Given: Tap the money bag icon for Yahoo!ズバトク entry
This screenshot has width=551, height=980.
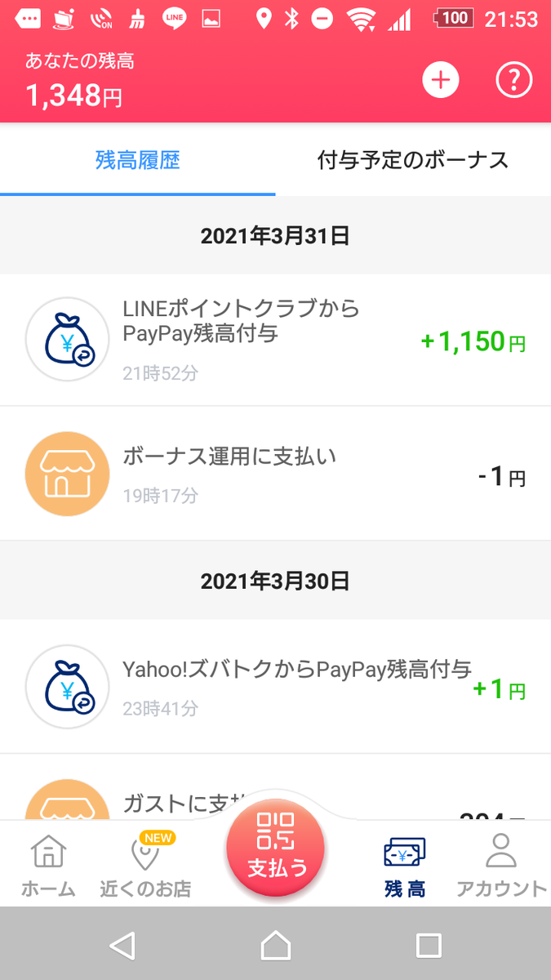Looking at the screenshot, I should point(67,686).
